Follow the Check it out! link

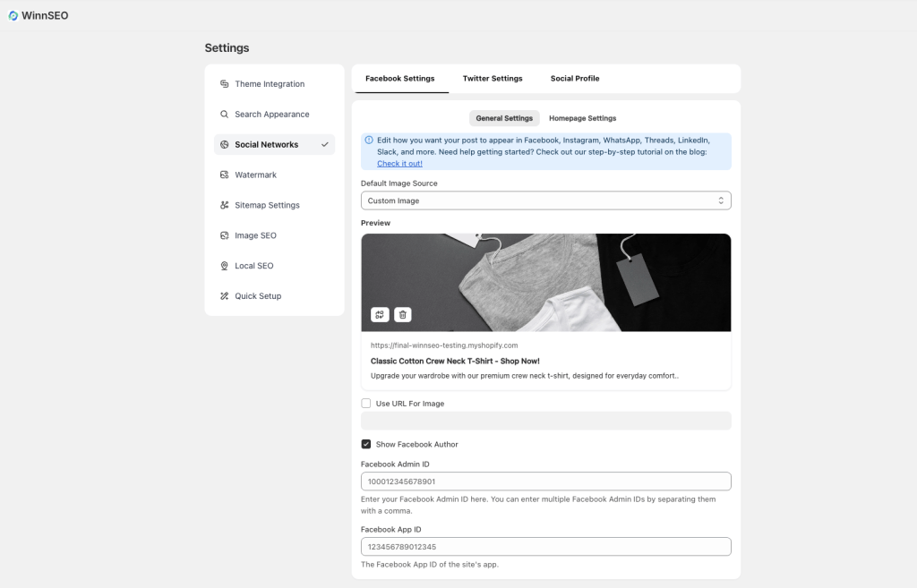pos(399,164)
